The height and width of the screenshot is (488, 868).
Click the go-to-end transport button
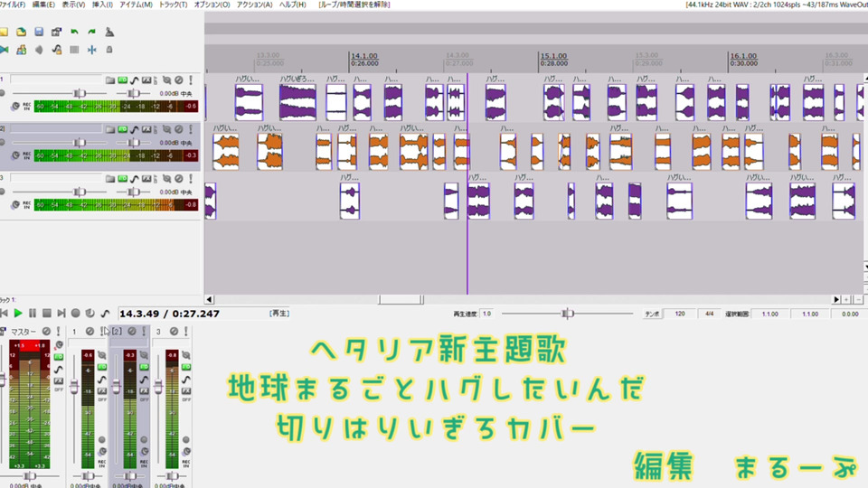[x=61, y=314]
